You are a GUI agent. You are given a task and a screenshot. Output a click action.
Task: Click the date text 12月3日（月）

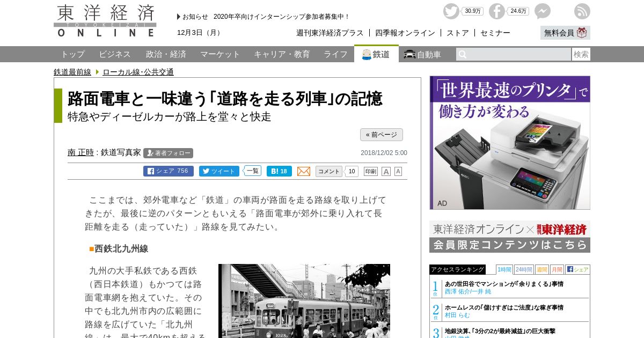click(x=200, y=33)
